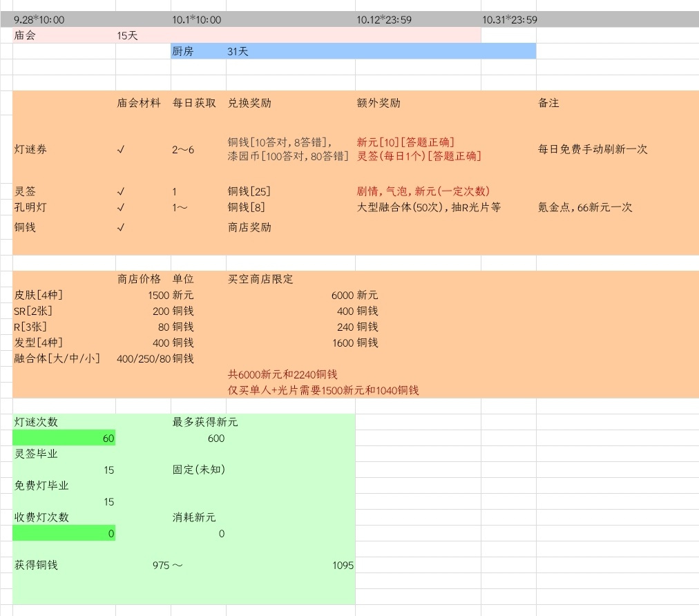Image resolution: width=699 pixels, height=616 pixels.
Task: Click the 孔明灯 row label
Action: (x=30, y=207)
